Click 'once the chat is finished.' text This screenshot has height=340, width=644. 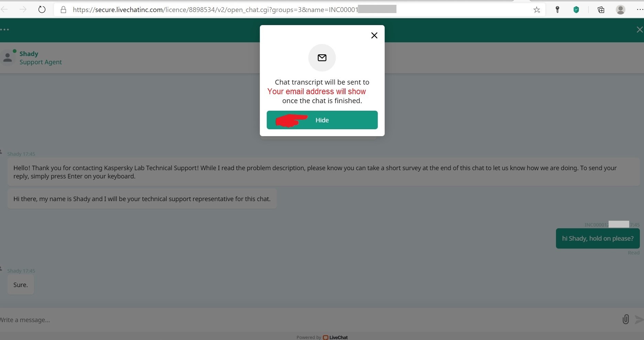pyautogui.click(x=322, y=101)
